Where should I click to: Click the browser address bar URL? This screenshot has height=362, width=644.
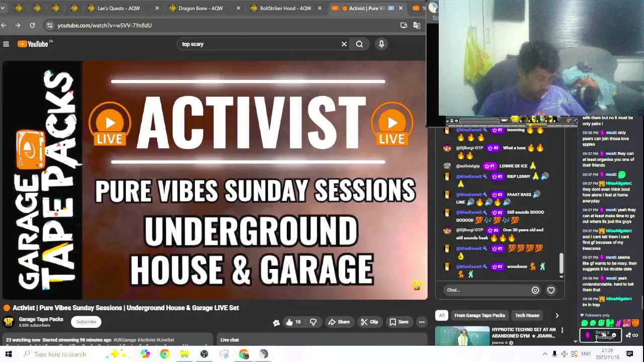coord(104,25)
